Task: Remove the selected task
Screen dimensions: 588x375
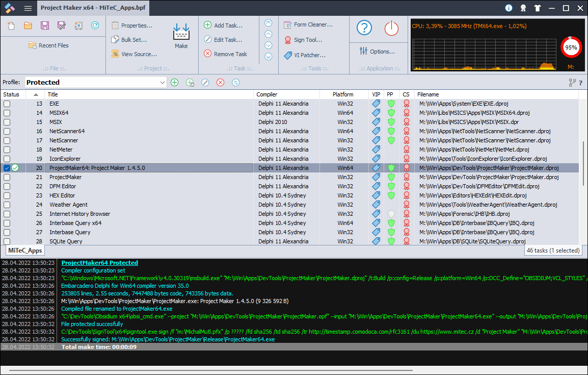Action: click(225, 54)
